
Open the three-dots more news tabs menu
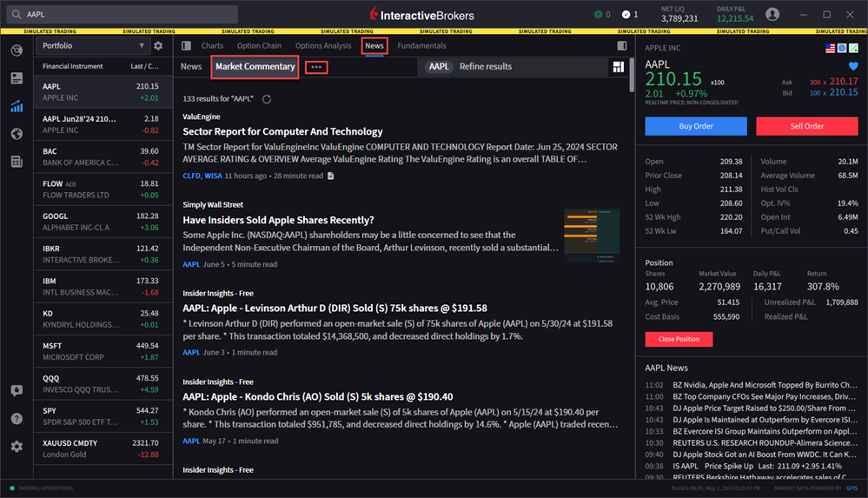pyautogui.click(x=316, y=67)
